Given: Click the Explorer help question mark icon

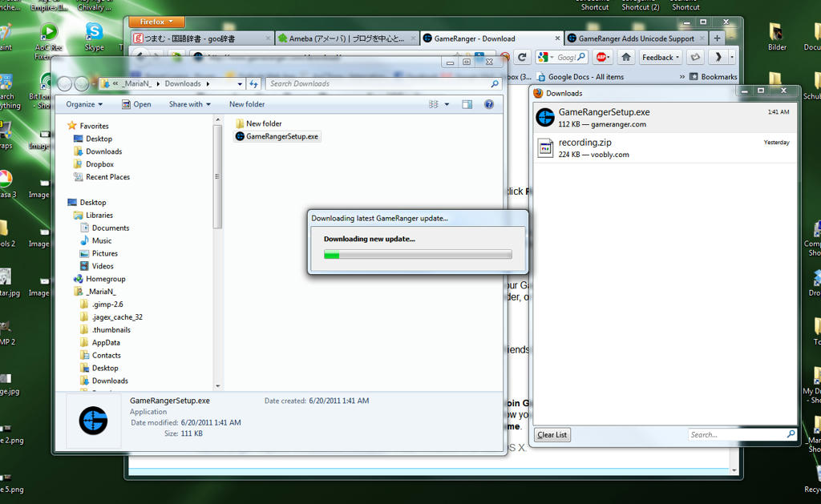Looking at the screenshot, I should [x=489, y=104].
